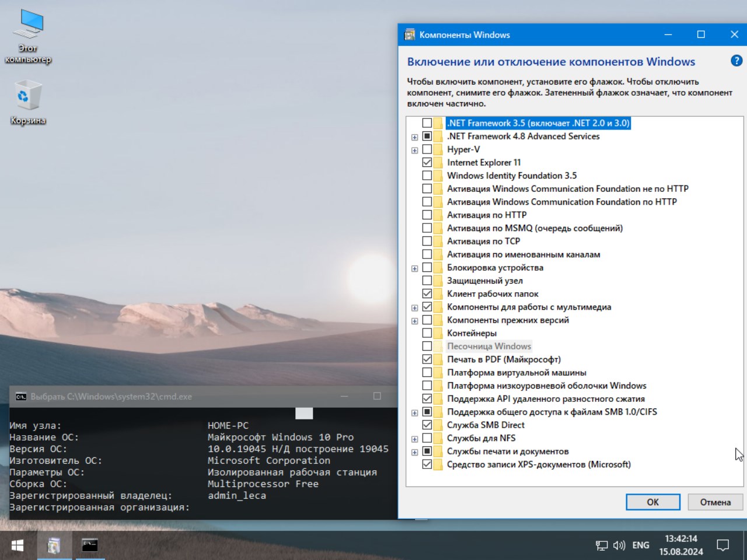Select the Клиент рабочих папок row label

pos(493,294)
